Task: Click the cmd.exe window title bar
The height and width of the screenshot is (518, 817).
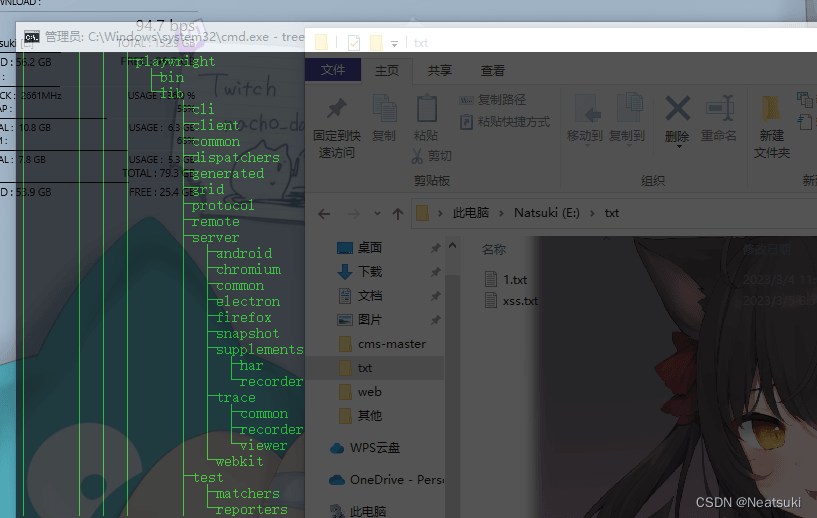Action: click(x=162, y=37)
